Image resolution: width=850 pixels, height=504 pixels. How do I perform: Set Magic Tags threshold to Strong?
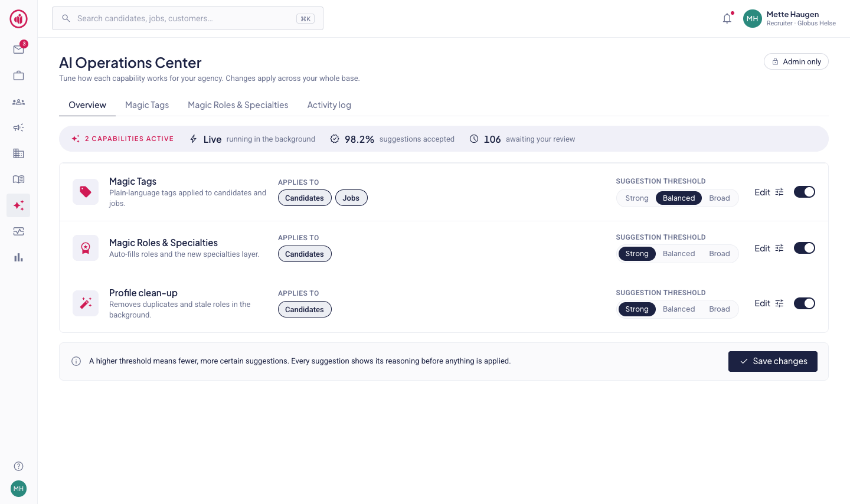tap(637, 198)
